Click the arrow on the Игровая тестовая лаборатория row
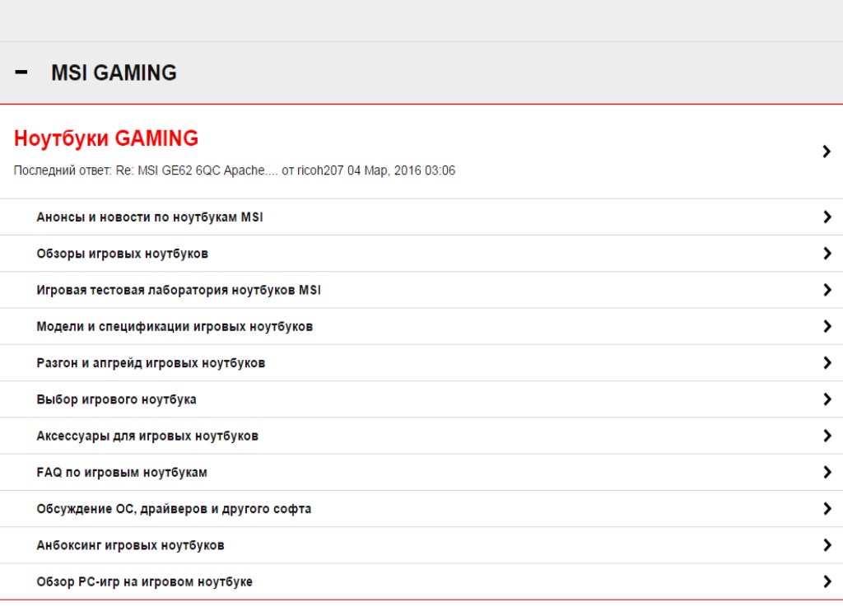This screenshot has width=843, height=616. (x=827, y=291)
